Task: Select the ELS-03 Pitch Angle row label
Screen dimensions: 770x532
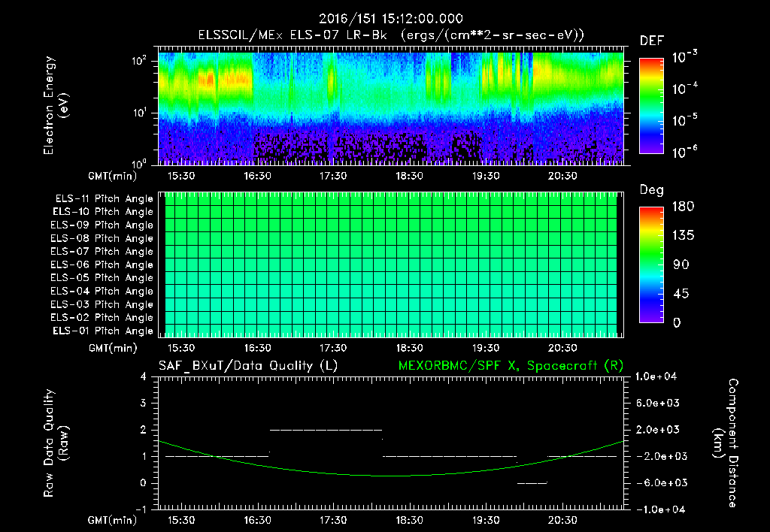Action: pos(102,305)
